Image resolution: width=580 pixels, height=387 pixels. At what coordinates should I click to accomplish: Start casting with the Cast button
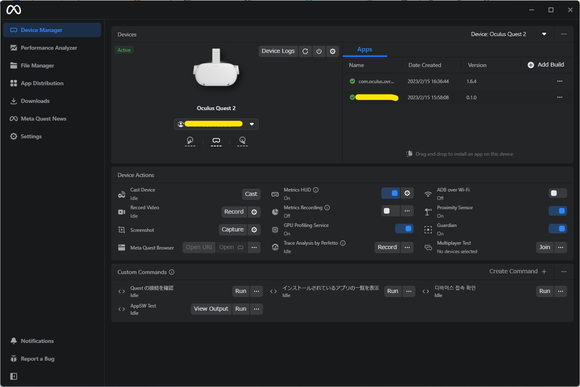click(x=251, y=194)
